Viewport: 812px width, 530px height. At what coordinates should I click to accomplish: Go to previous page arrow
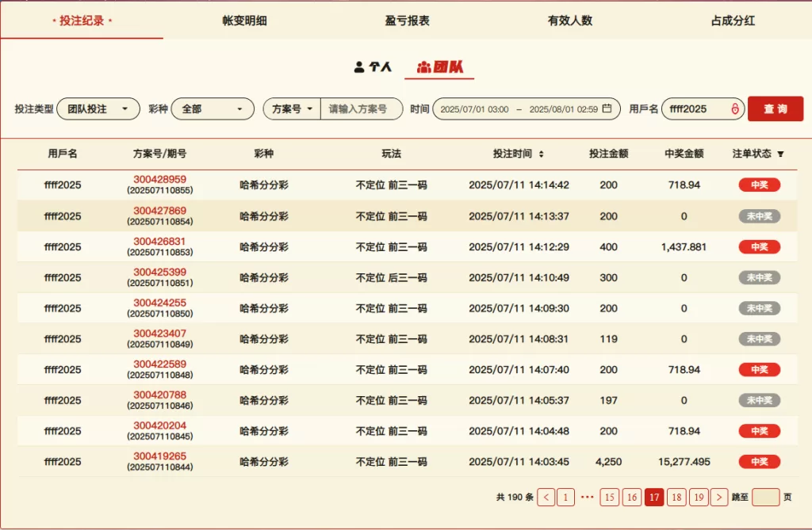coord(546,498)
